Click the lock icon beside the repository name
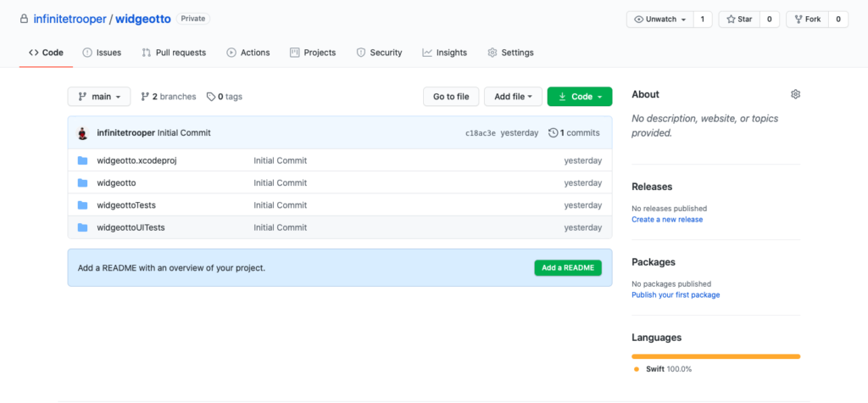This screenshot has width=868, height=403. tap(23, 19)
